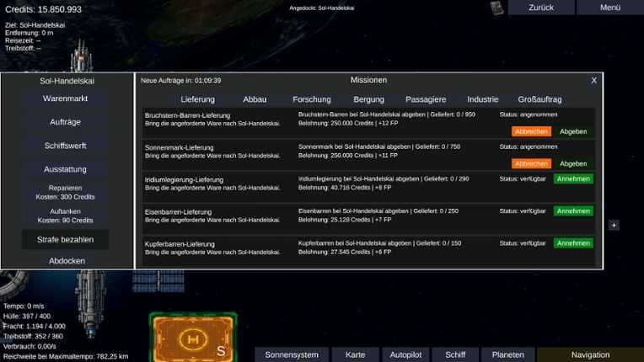Repair ship for 300 Credits
Viewport: 644px width, 362px height.
(x=65, y=192)
